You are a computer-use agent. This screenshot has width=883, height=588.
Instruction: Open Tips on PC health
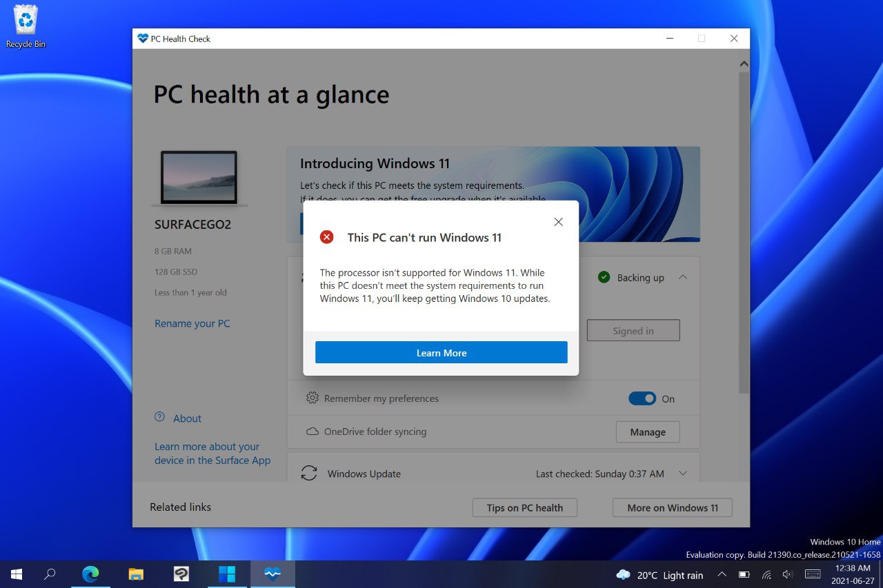point(525,508)
